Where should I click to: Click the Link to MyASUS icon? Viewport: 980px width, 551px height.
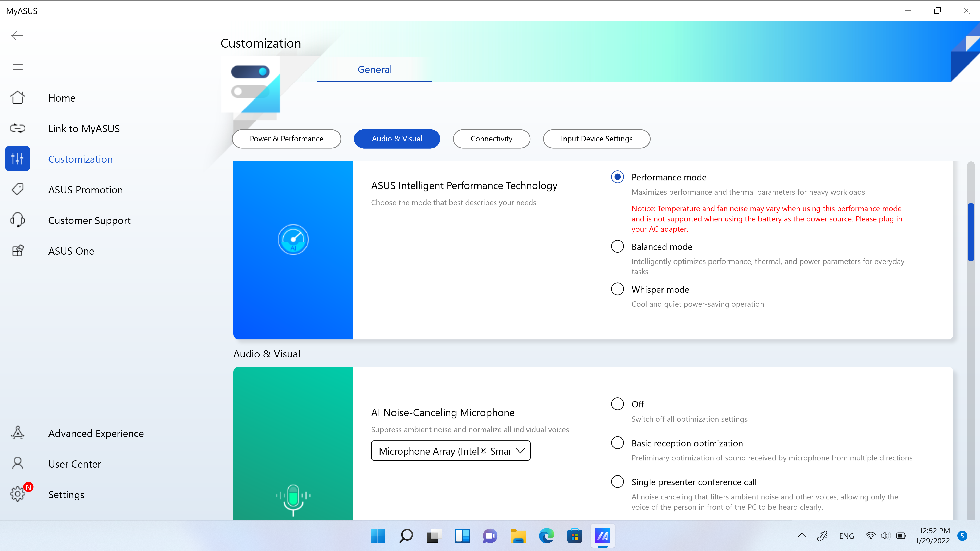pos(18,128)
